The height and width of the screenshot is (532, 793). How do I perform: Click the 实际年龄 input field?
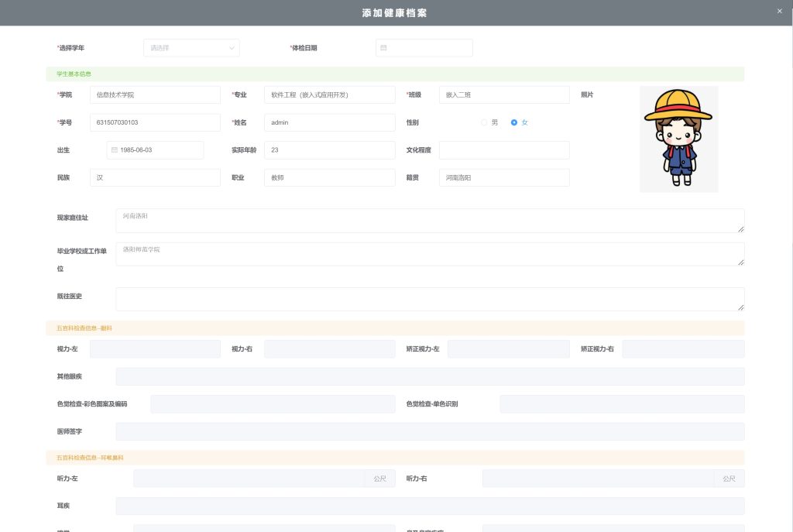click(330, 150)
